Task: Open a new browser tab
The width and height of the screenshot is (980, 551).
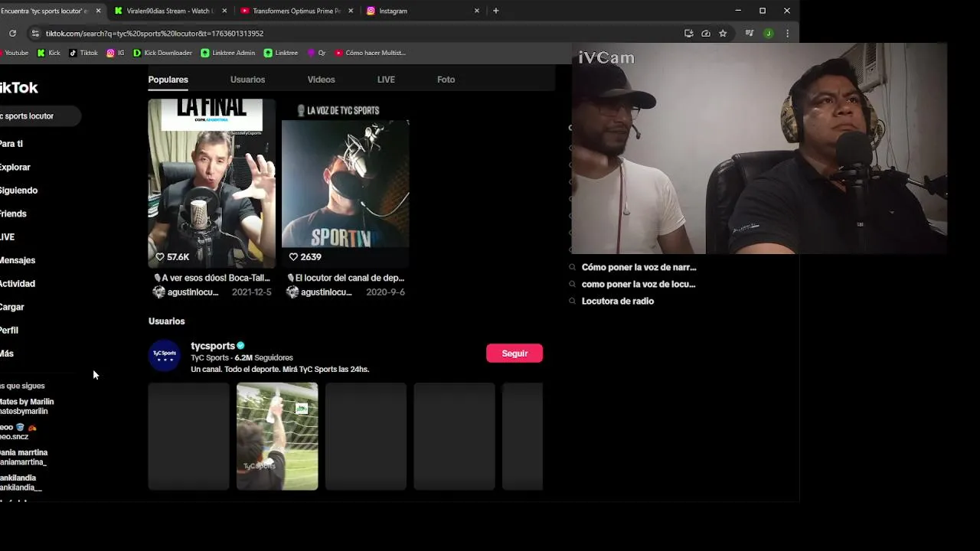Action: [495, 11]
